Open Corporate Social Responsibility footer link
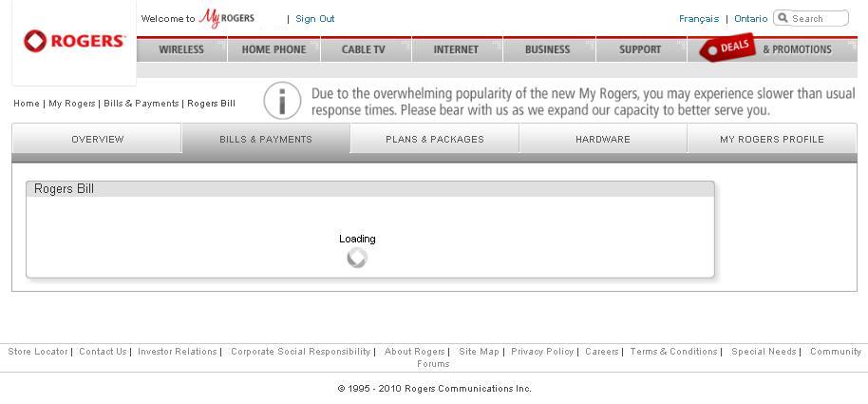Screen dimensions: 868x404 pos(301,352)
